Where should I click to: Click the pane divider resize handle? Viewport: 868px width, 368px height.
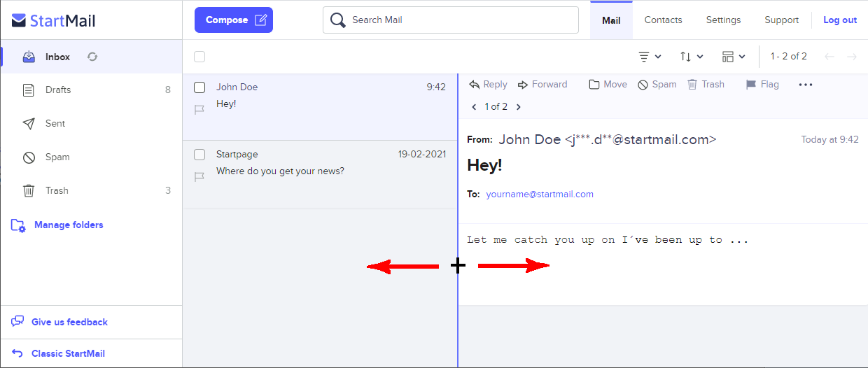(458, 266)
